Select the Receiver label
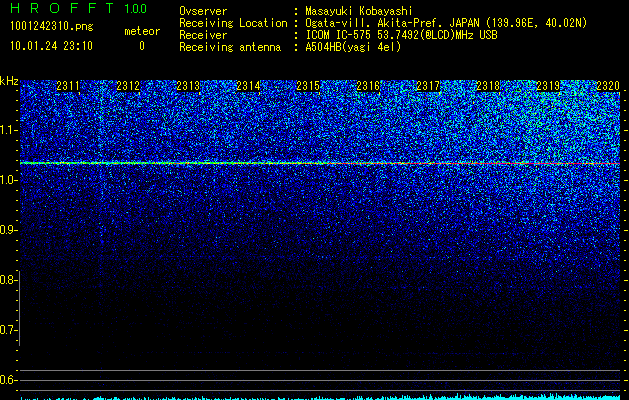The height and width of the screenshot is (400, 629). pyautogui.click(x=203, y=35)
